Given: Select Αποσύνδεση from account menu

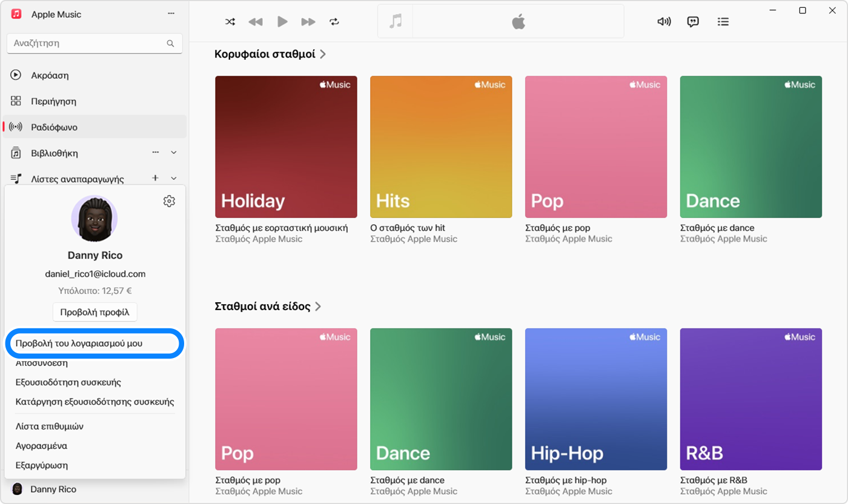Looking at the screenshot, I should (x=42, y=363).
